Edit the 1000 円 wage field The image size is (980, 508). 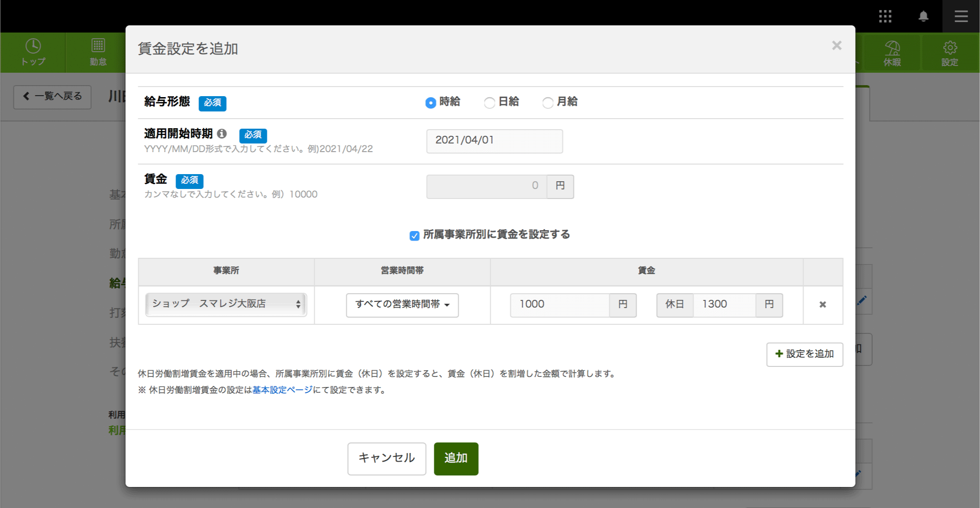click(560, 305)
